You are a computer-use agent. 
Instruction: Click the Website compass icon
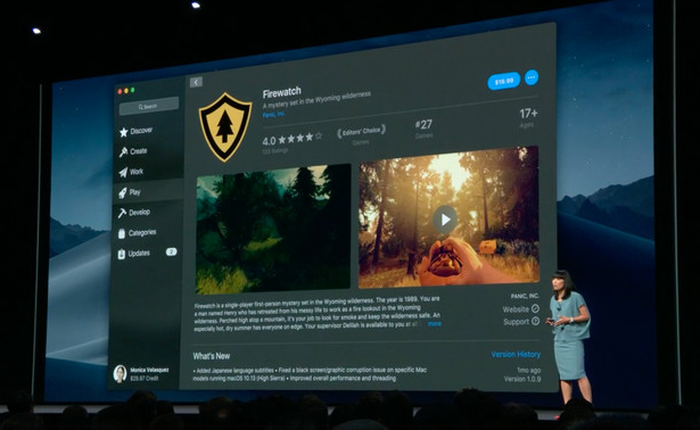535,308
